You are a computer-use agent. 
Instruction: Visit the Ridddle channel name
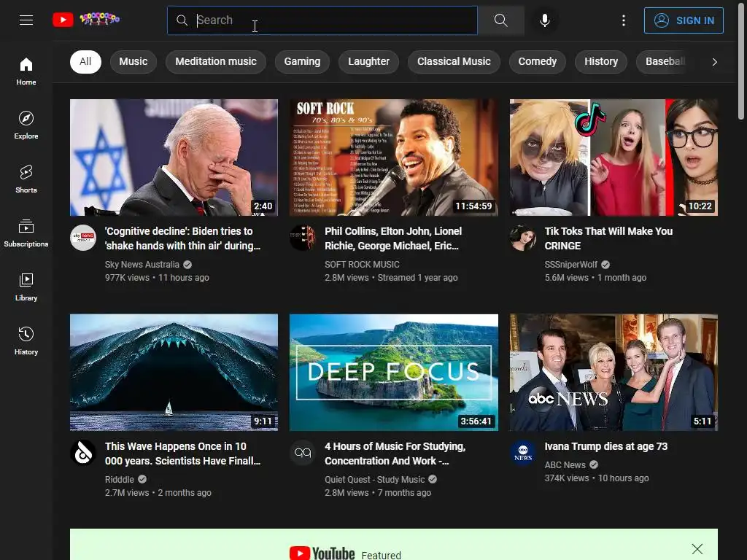coord(120,480)
